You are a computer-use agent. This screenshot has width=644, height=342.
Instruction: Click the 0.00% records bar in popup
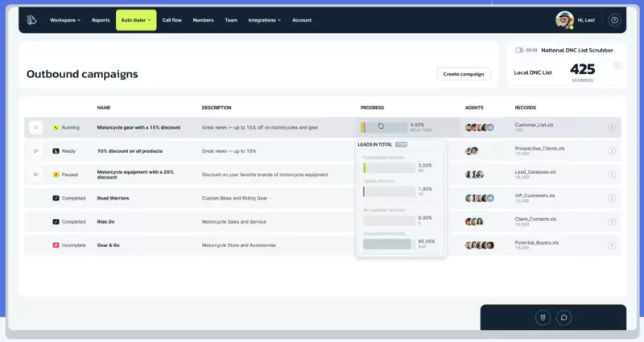(x=390, y=220)
